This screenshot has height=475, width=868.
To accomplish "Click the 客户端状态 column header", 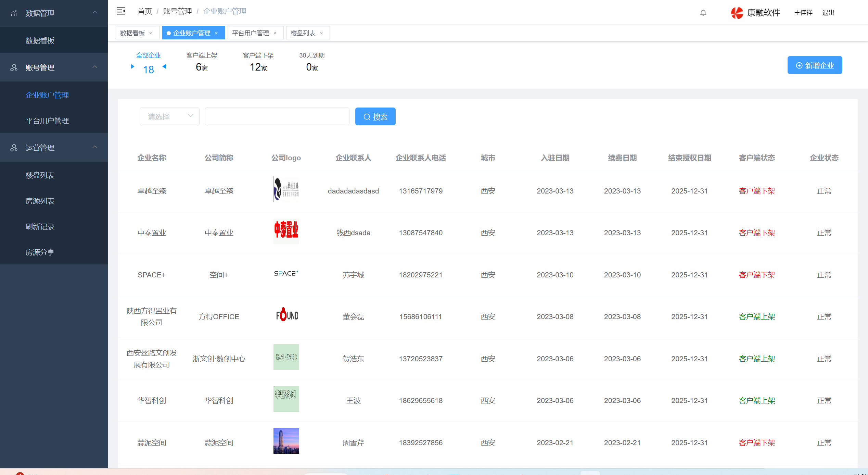I will pos(757,158).
